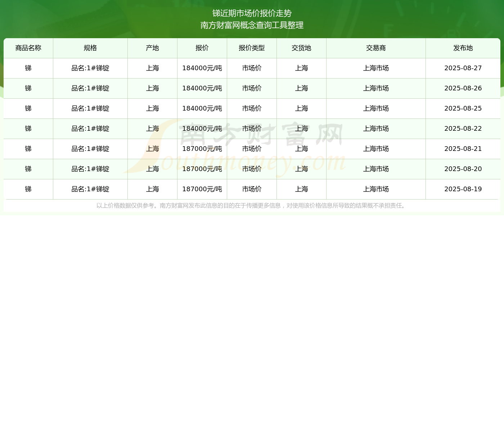
Task: Click the 报价 column header
Action: [x=202, y=48]
